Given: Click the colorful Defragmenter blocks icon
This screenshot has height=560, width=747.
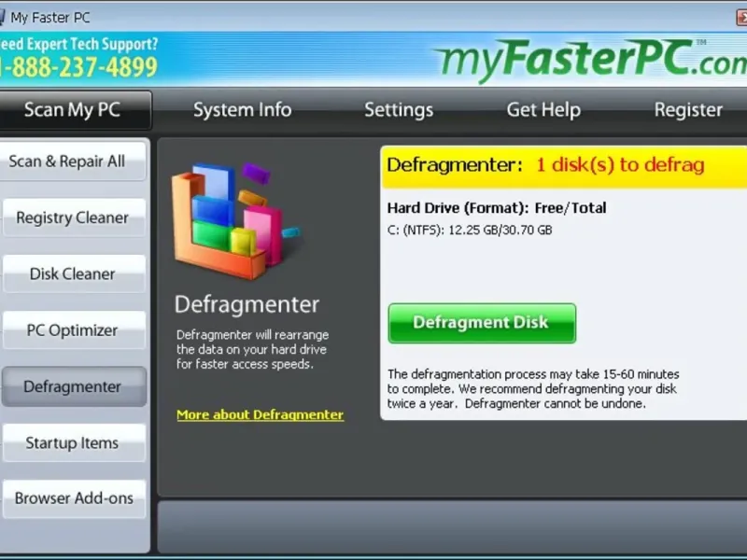Looking at the screenshot, I should [x=235, y=221].
